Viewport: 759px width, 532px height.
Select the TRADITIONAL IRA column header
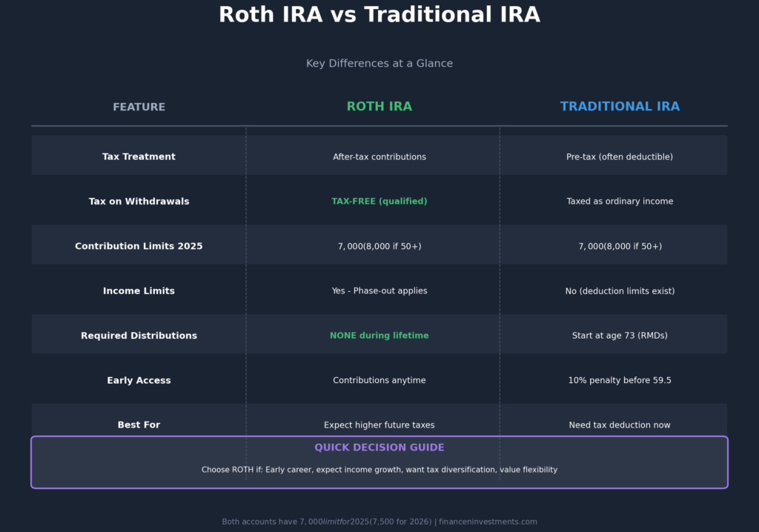tap(620, 106)
